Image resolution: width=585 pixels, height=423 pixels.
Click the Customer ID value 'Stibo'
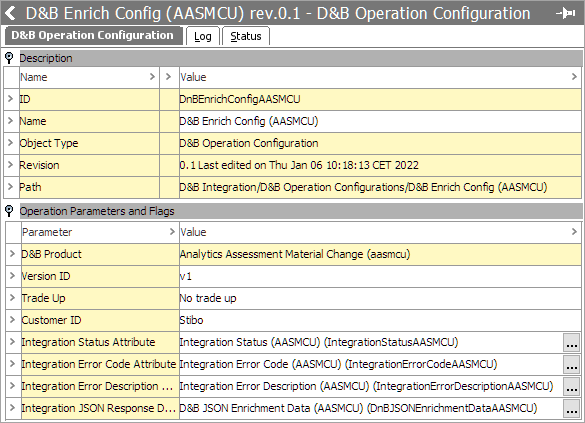(x=191, y=320)
